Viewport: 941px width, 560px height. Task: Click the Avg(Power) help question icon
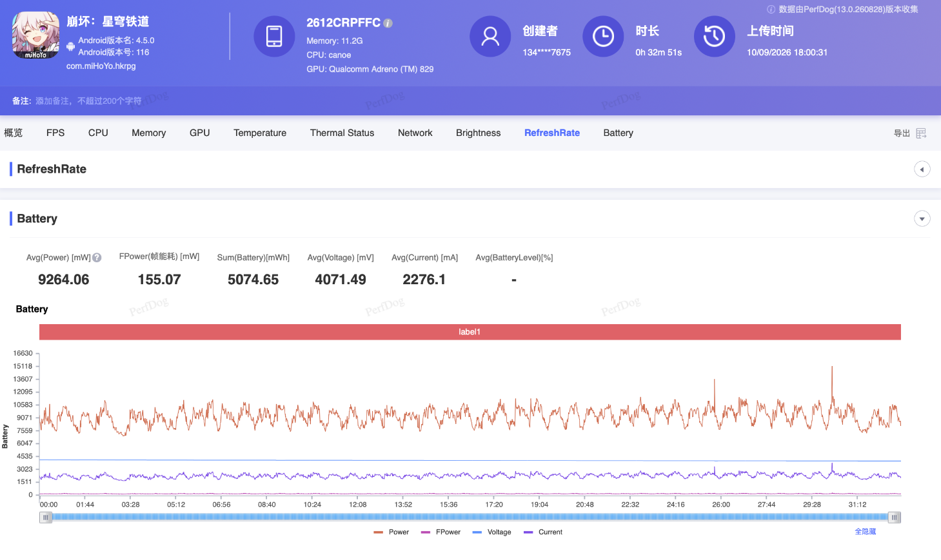point(97,258)
